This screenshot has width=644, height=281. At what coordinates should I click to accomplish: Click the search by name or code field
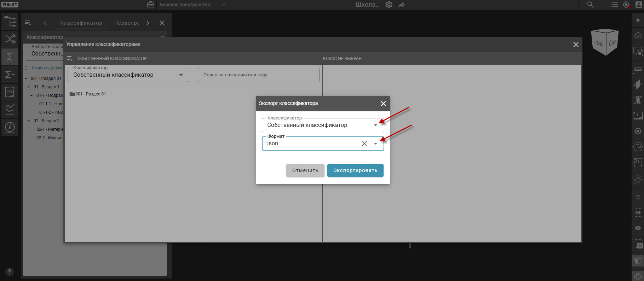[258, 75]
